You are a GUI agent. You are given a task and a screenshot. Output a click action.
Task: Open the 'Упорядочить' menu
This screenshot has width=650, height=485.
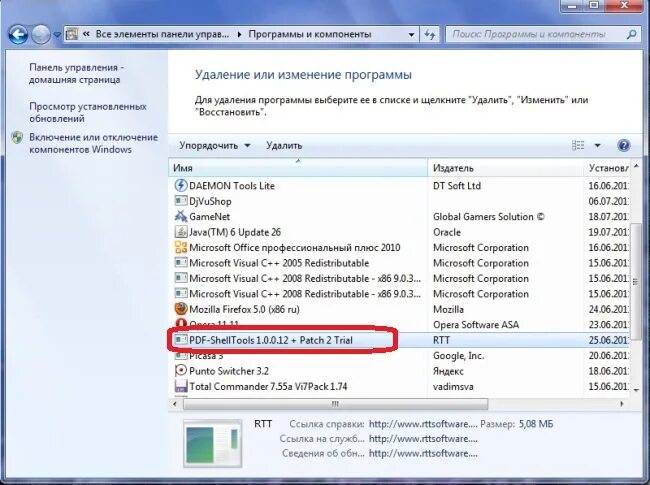coord(215,146)
